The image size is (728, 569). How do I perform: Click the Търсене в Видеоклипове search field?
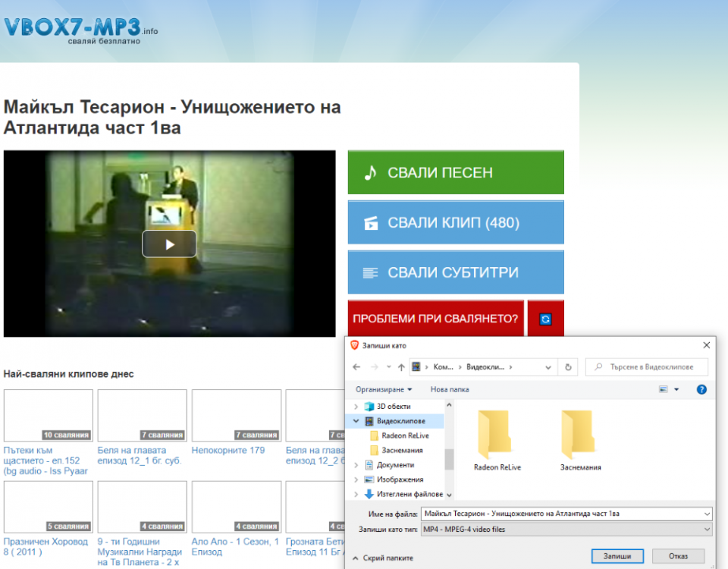pyautogui.click(x=647, y=367)
